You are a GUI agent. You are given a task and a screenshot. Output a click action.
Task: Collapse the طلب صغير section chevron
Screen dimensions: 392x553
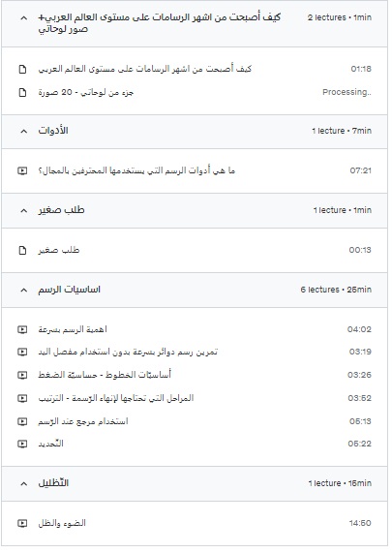23,210
